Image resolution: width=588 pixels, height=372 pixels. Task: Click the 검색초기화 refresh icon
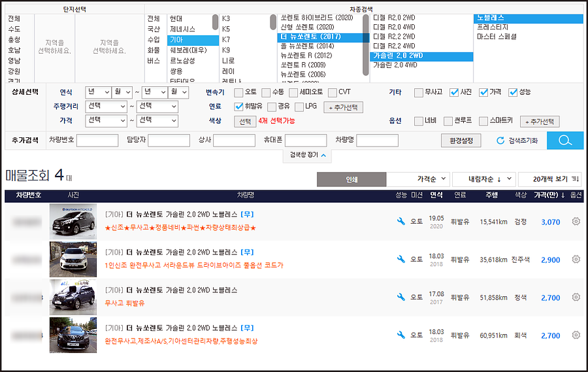[500, 141]
